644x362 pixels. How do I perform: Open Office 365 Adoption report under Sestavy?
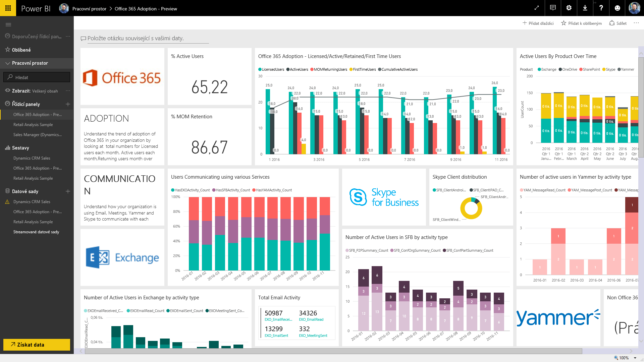[37, 168]
